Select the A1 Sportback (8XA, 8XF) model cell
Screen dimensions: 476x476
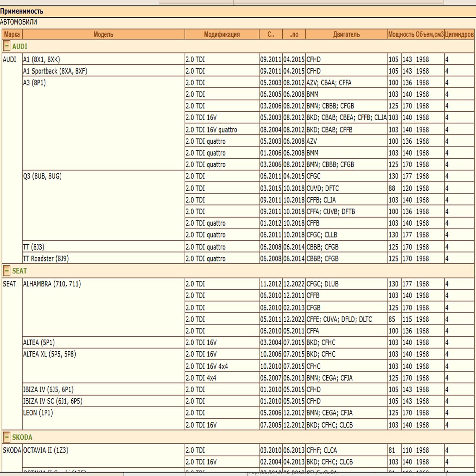pyautogui.click(x=55, y=71)
